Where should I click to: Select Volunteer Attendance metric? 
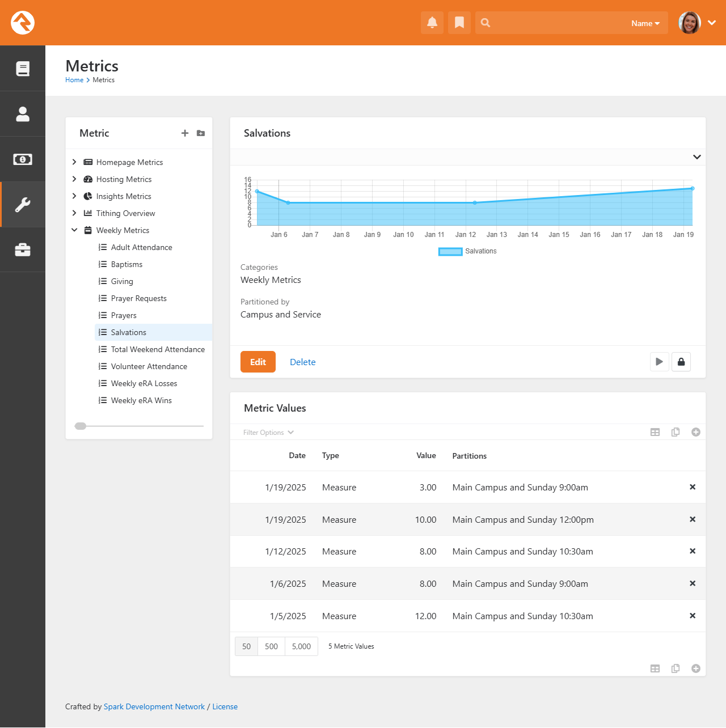point(149,366)
